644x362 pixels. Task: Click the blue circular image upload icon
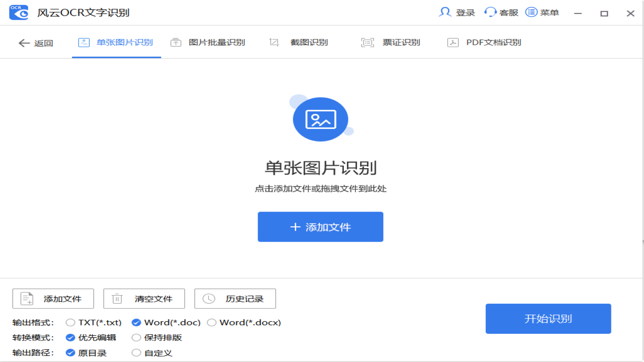pyautogui.click(x=320, y=119)
